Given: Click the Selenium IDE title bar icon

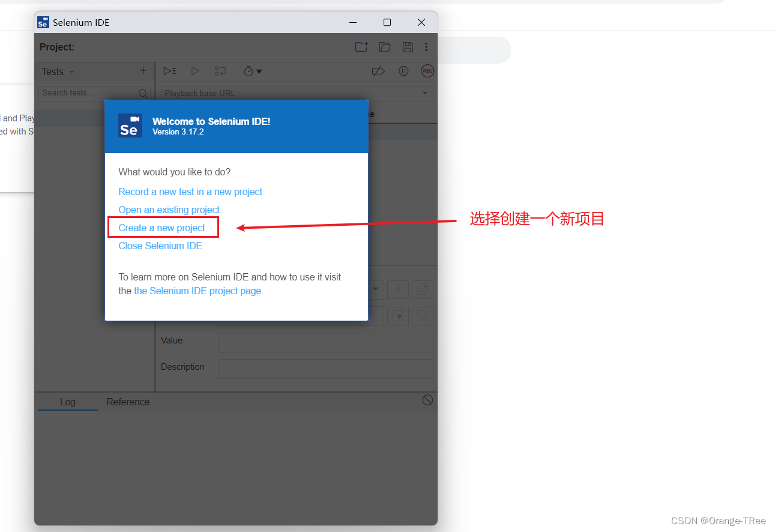Looking at the screenshot, I should pyautogui.click(x=43, y=22).
